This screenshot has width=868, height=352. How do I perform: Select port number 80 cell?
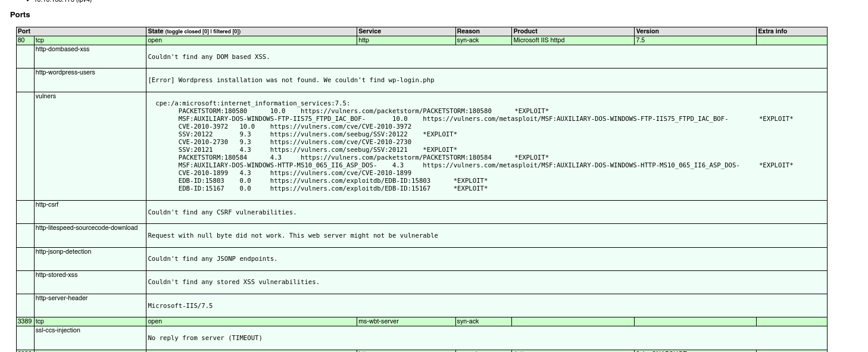click(x=25, y=41)
